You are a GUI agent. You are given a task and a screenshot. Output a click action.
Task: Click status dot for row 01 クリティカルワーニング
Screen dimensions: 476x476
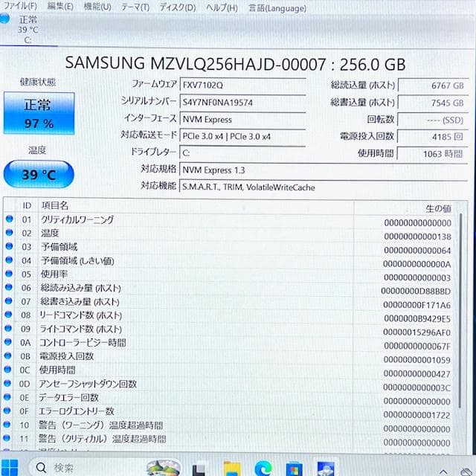point(10,219)
